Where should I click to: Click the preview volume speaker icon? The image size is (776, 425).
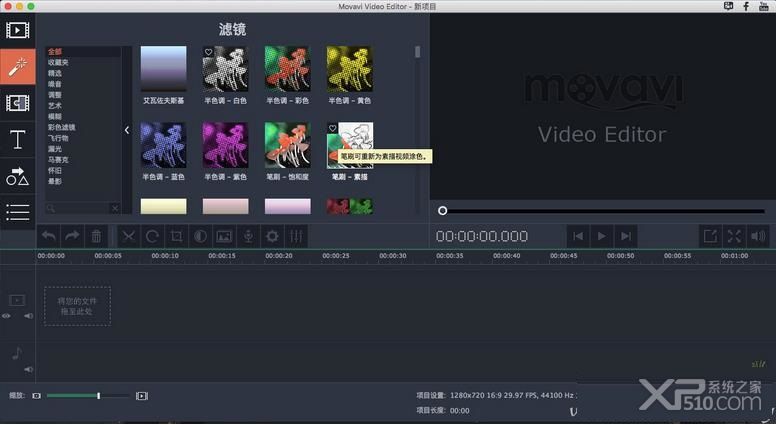click(x=758, y=236)
